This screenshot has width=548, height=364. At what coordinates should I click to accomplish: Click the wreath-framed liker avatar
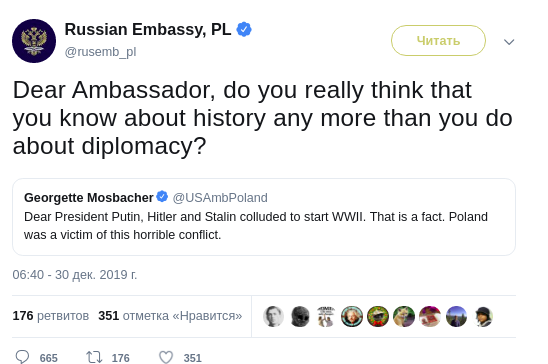(378, 316)
